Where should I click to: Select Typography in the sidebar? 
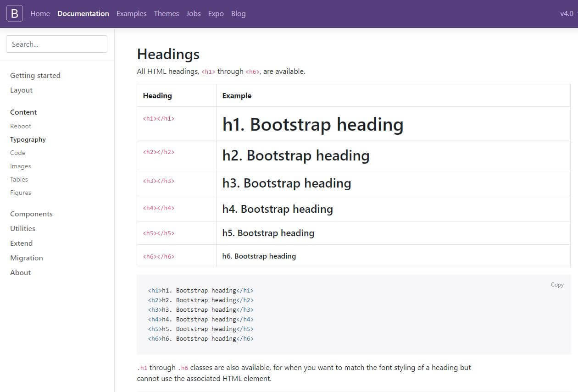click(28, 139)
